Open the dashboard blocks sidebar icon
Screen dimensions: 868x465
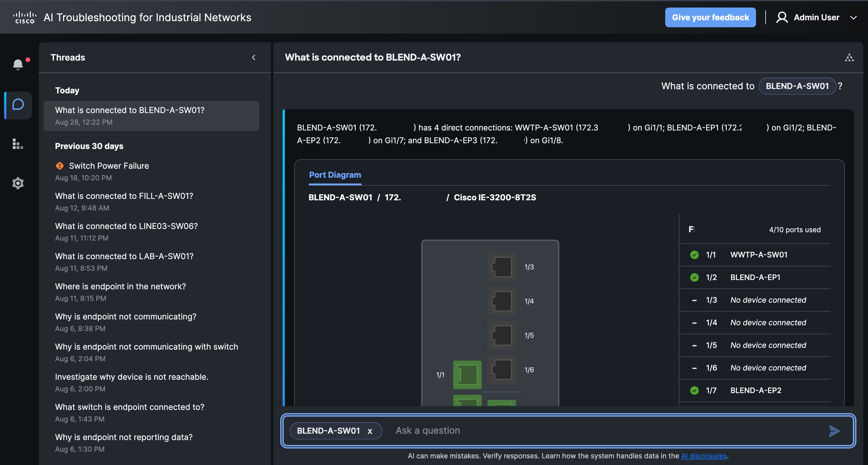coord(18,144)
